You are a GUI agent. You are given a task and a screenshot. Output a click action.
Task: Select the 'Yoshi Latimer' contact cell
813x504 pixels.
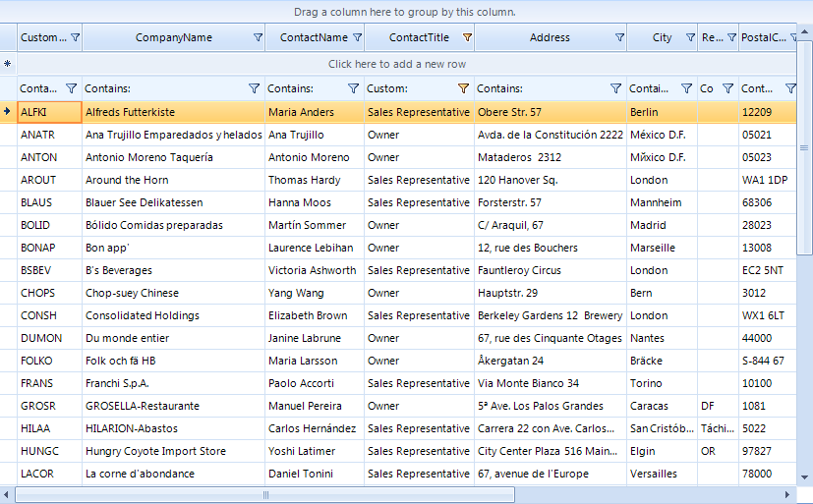tap(315, 451)
